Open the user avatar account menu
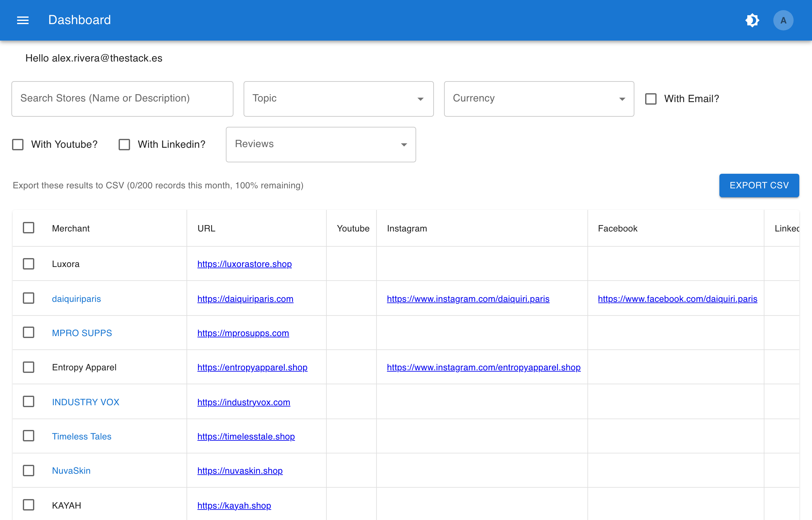812x520 pixels. (x=783, y=20)
